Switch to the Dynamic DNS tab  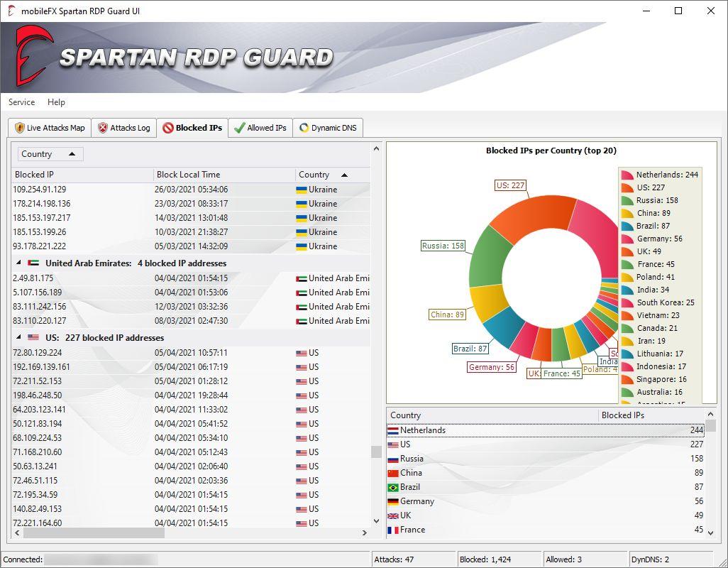point(328,128)
